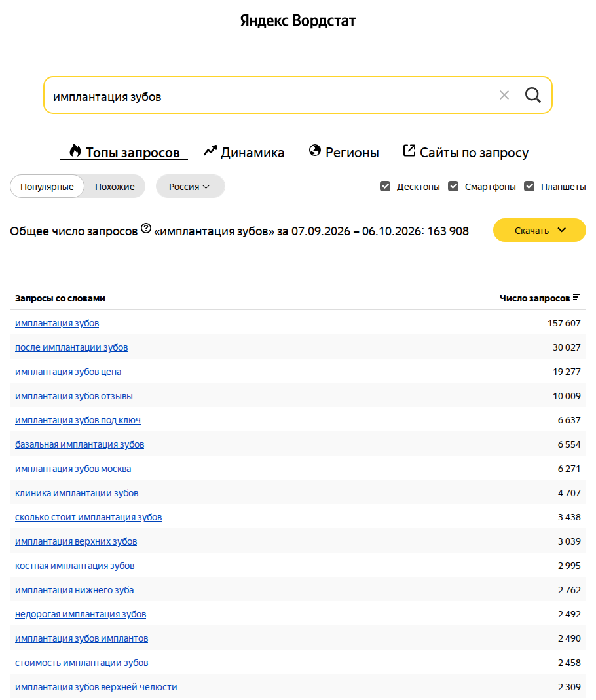The height and width of the screenshot is (700, 596).
Task: Click the globe icon beside Регионы
Action: (315, 151)
